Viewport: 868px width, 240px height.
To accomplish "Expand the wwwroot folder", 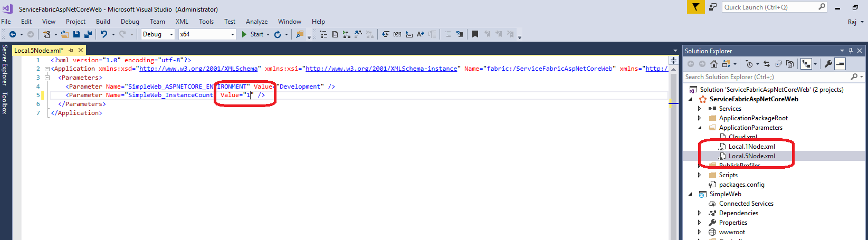I will pyautogui.click(x=700, y=232).
